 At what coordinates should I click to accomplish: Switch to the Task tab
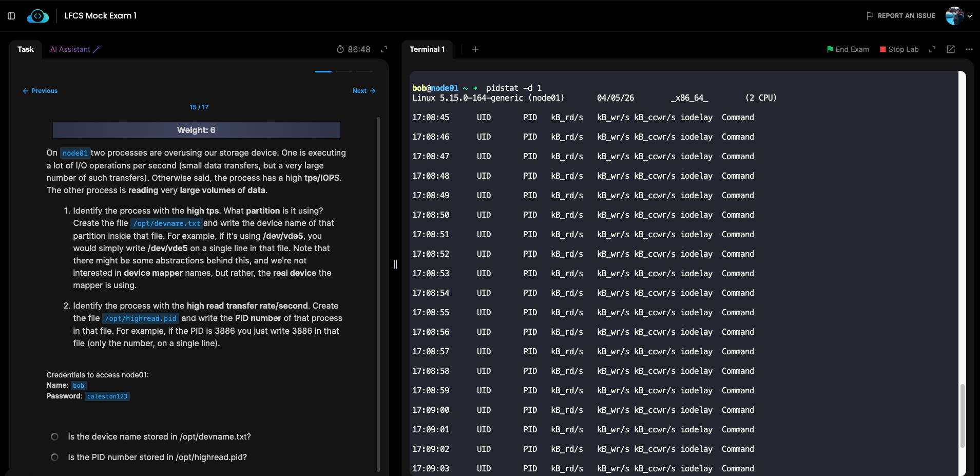pyautogui.click(x=26, y=49)
